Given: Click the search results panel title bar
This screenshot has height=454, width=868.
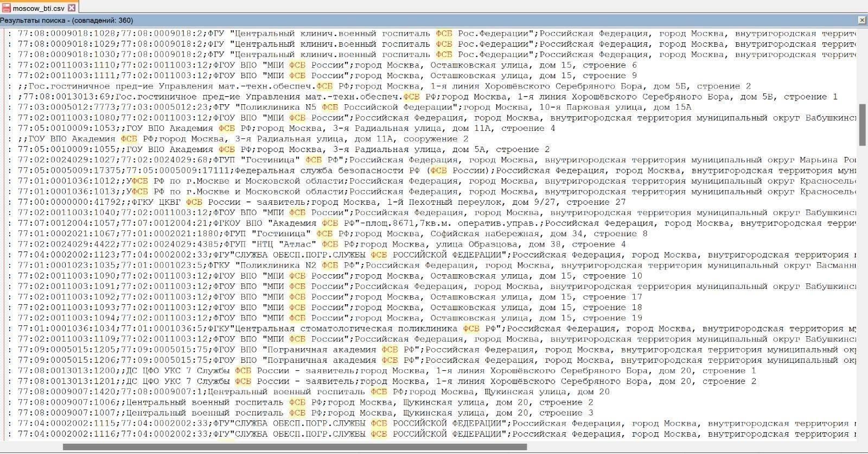Looking at the screenshot, I should coord(429,20).
